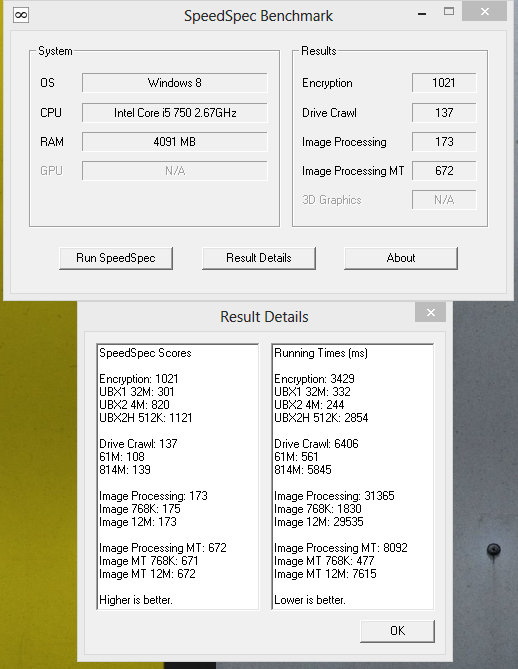This screenshot has width=518, height=669.
Task: Select 'Image Processing MT: 672' score line
Action: click(163, 548)
